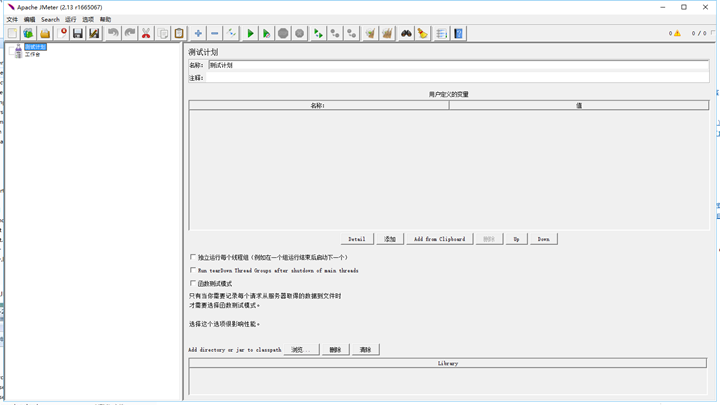
Task: Open the Search menu
Action: point(50,19)
